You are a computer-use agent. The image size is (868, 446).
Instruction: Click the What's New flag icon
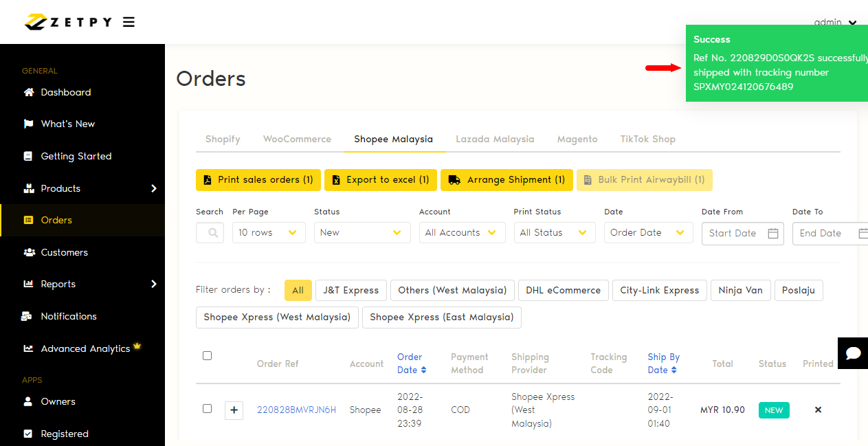[x=28, y=124]
